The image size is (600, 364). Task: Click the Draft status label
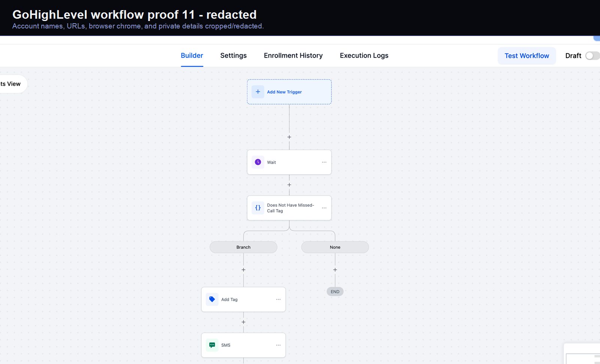point(573,56)
